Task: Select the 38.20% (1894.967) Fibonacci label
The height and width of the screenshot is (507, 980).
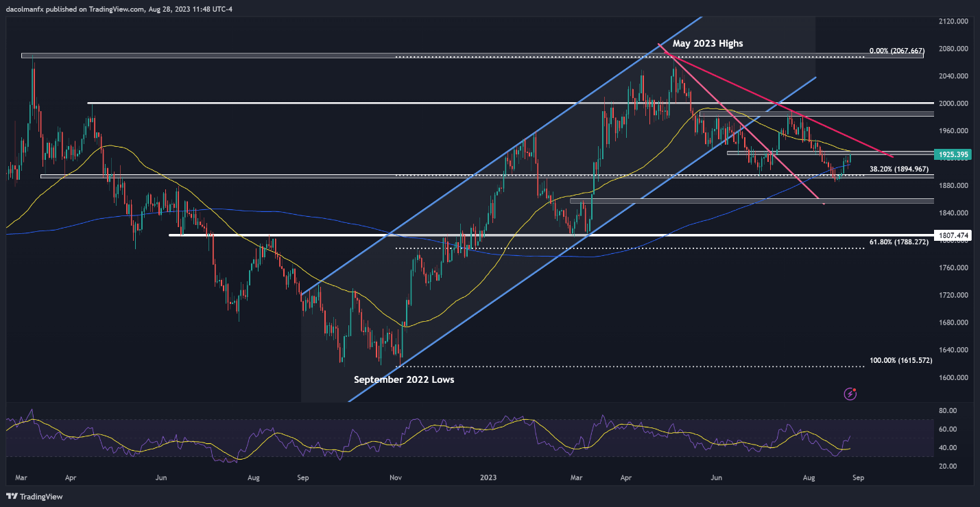Action: [x=898, y=169]
